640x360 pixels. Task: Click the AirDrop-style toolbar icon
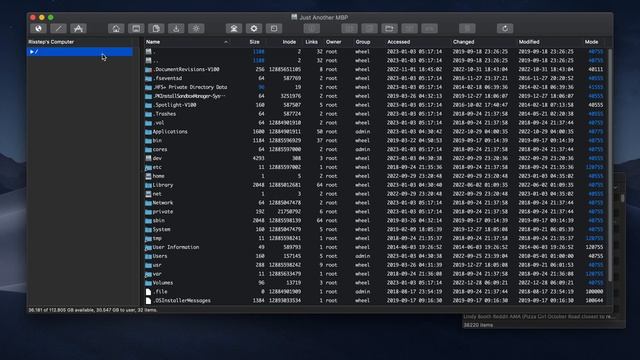(234, 28)
